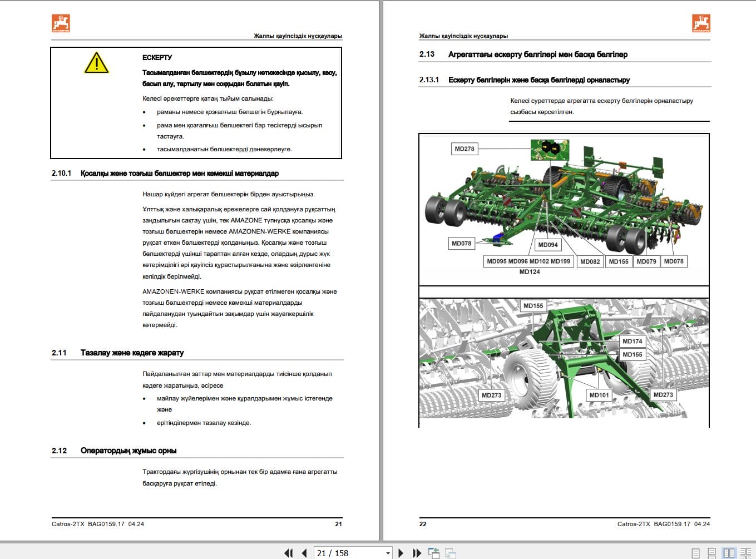Switch to continuous page layout

tap(711, 553)
